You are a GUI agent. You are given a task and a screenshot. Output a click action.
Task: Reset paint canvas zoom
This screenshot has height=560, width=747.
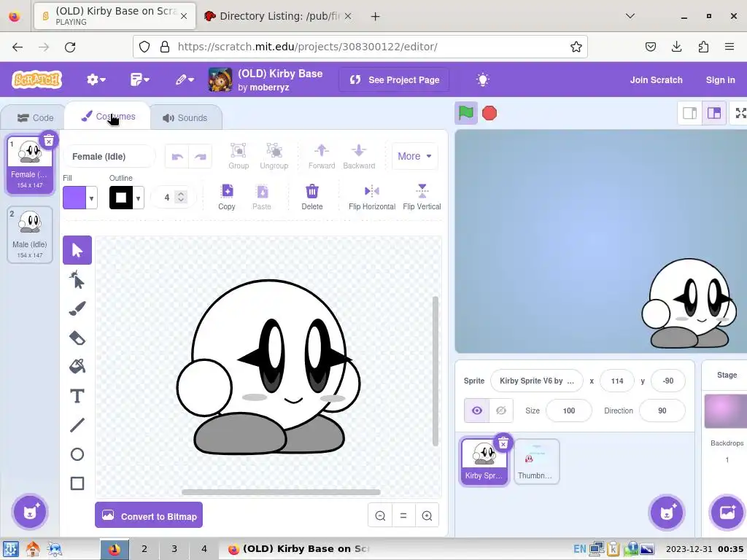click(403, 516)
